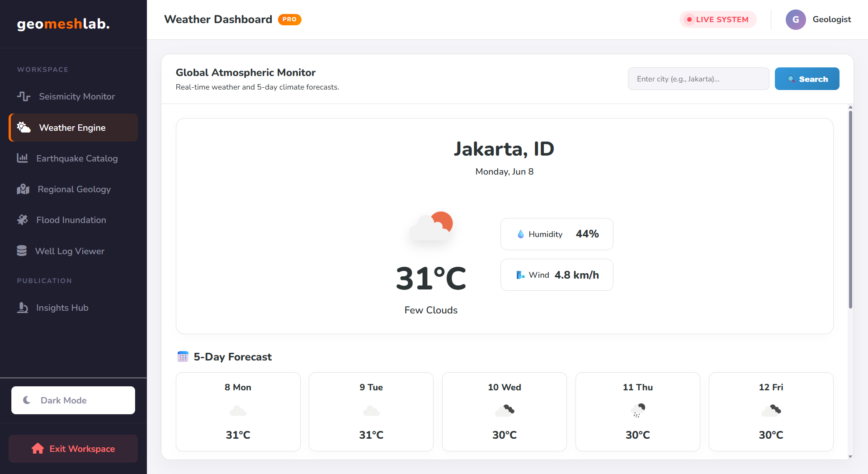Click the wind flag icon
The height and width of the screenshot is (474, 868).
pyautogui.click(x=521, y=275)
